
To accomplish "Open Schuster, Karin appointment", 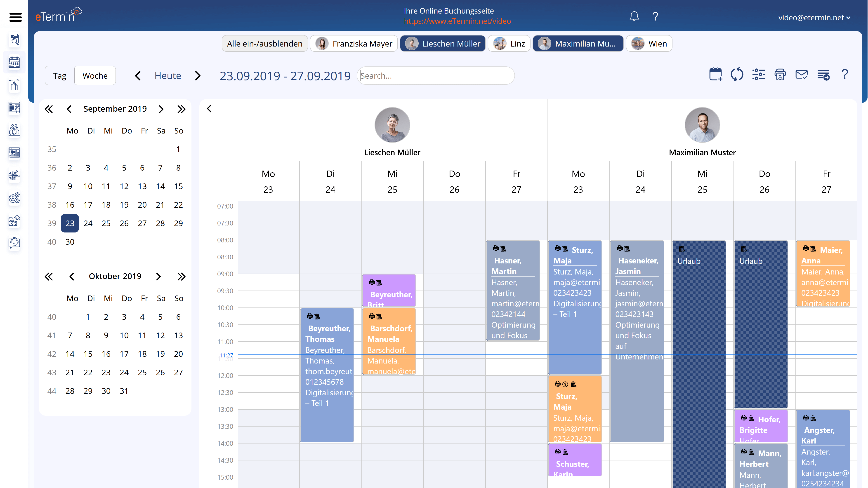I will [575, 460].
